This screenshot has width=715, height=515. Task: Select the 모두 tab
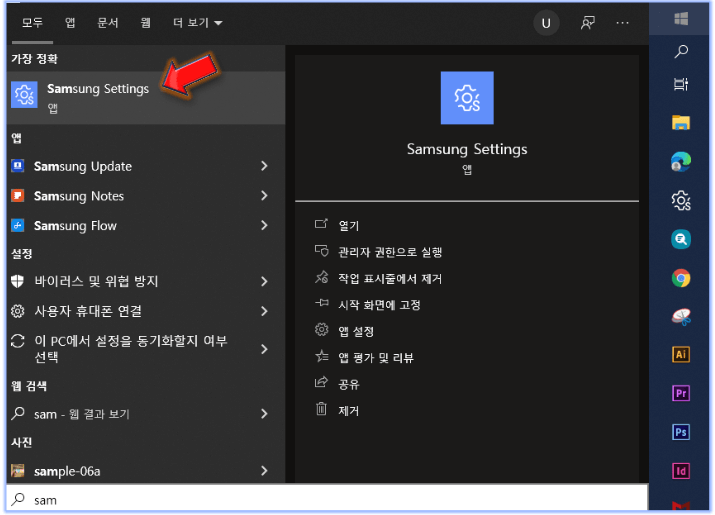coord(32,23)
